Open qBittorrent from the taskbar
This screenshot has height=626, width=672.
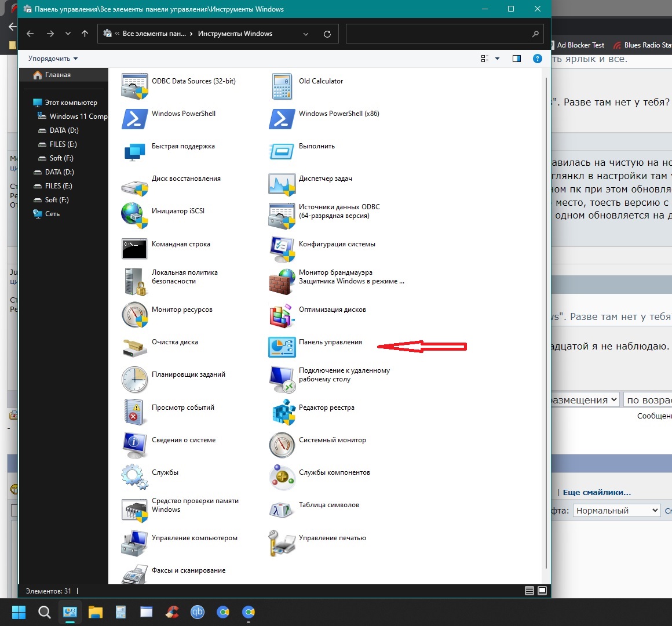[x=198, y=612]
